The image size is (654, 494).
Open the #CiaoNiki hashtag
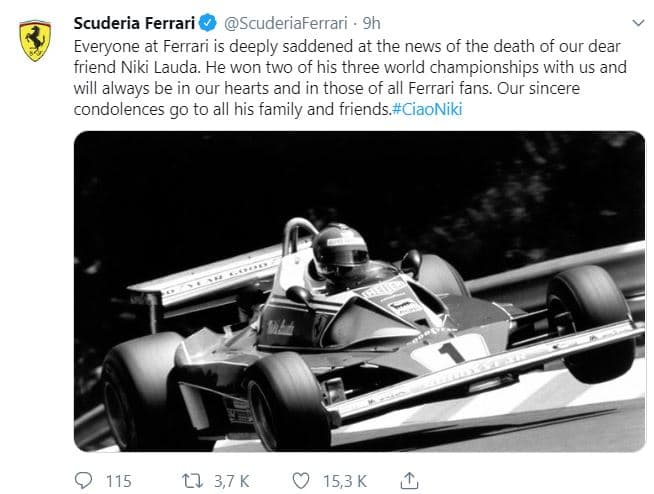click(x=426, y=106)
